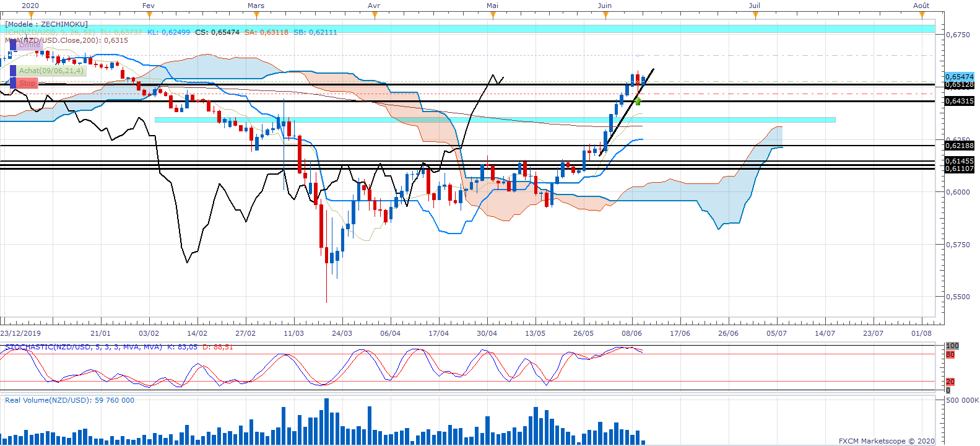
Task: Click the SB: 0,62111 Senkou value
Action: pos(316,32)
